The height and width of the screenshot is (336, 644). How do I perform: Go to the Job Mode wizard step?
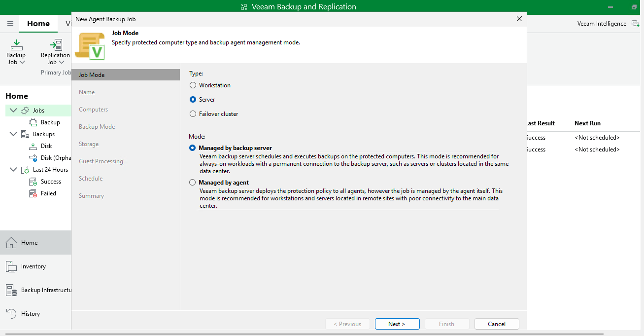[x=126, y=75]
